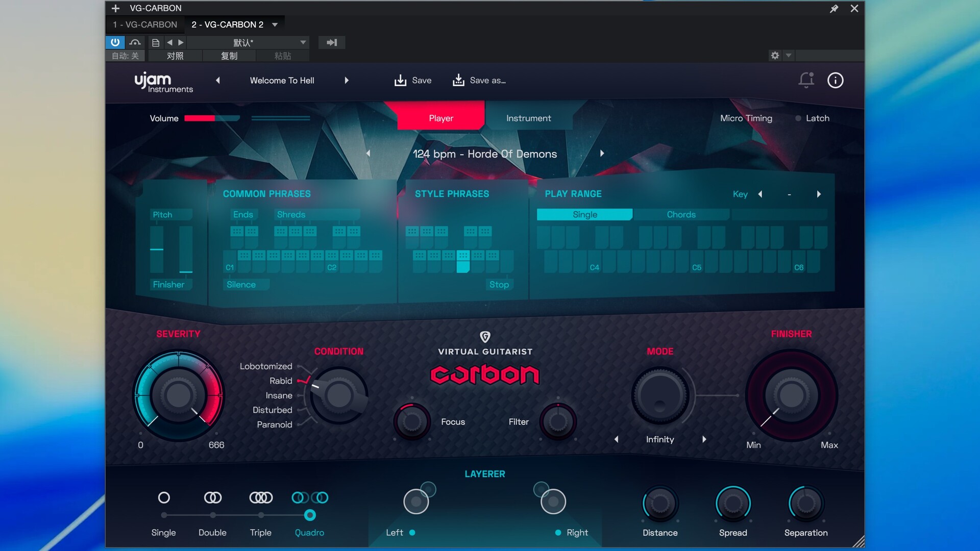Switch to the Player tab

click(441, 118)
